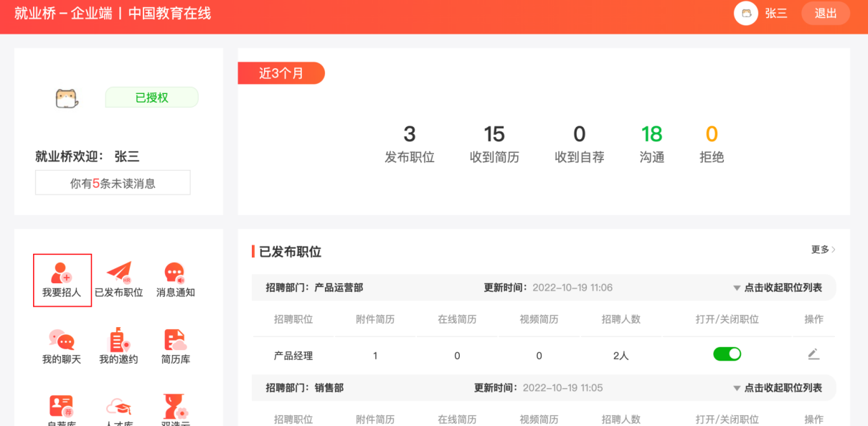Select the 近3个月 period tab

coord(280,72)
